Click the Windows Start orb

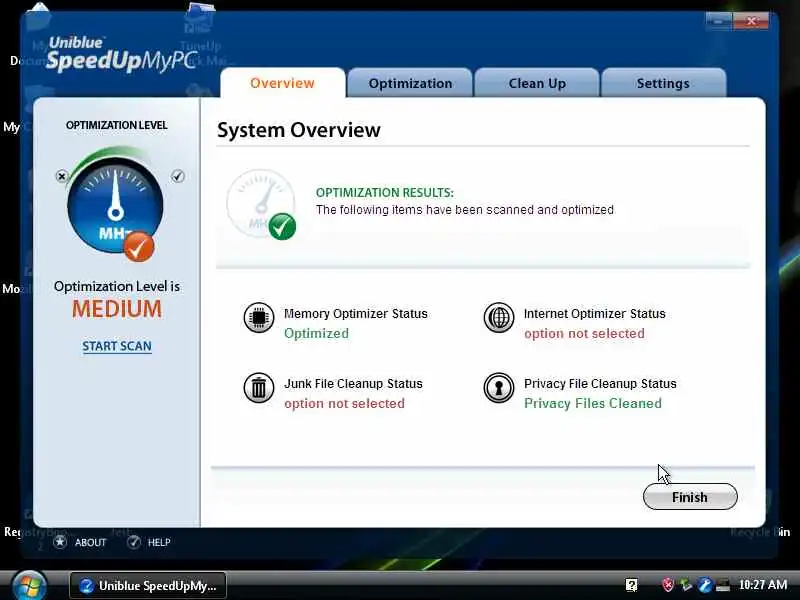[x=29, y=586]
